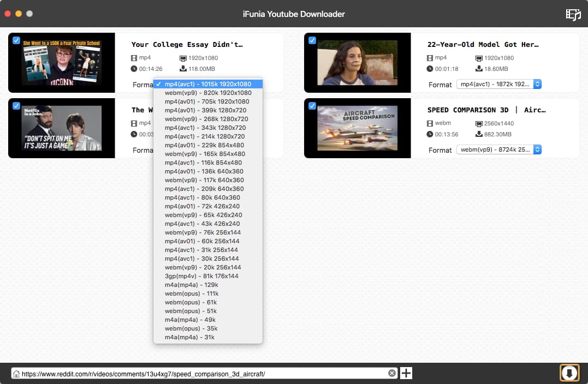Uncheck the 22-Year-Old Model video checkbox
Screen dimensions: 588x384
(x=312, y=40)
